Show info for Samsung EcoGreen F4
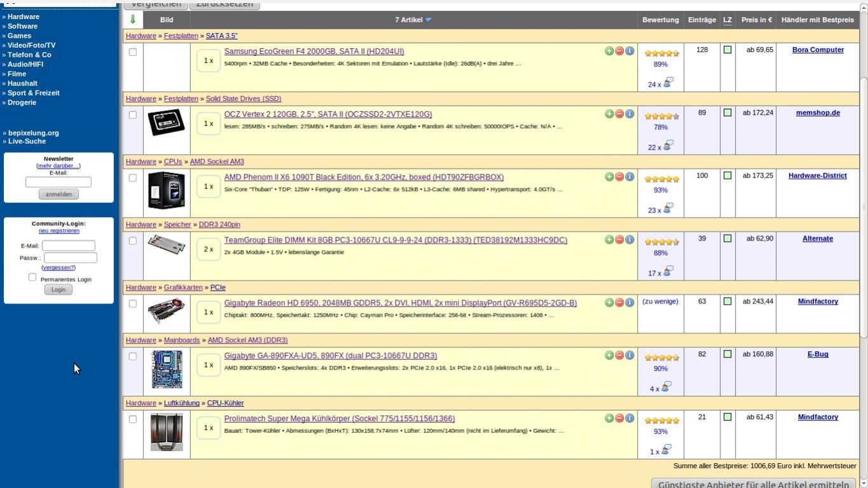The image size is (868, 488). 630,51
